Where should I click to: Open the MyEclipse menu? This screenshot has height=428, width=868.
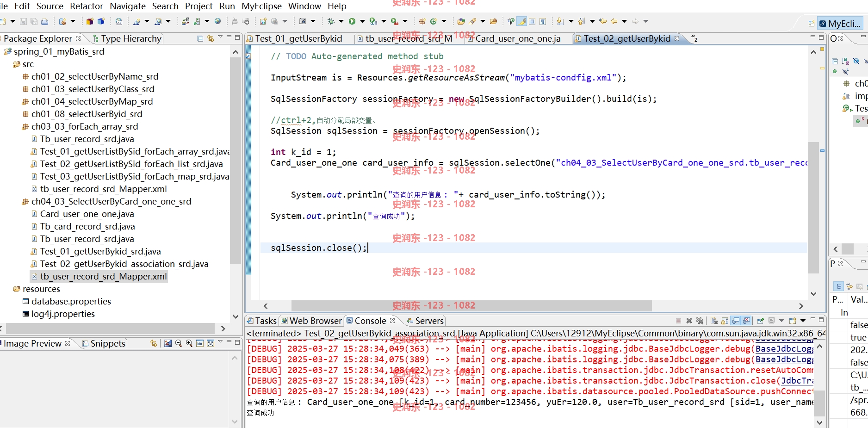tap(261, 6)
